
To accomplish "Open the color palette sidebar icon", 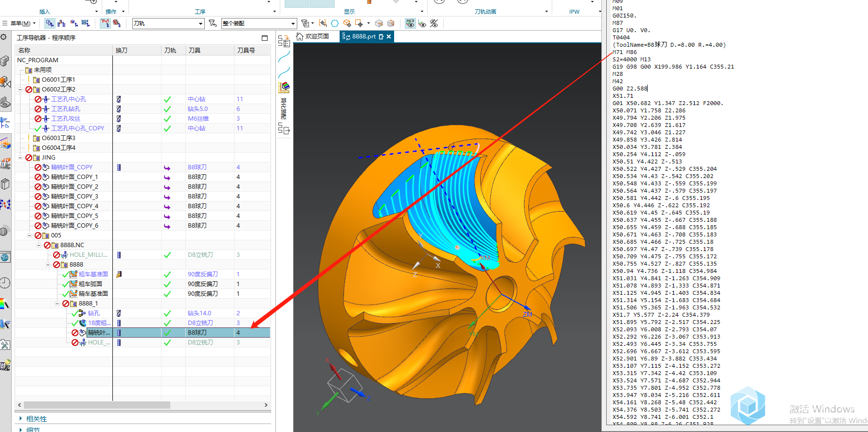I will coord(5,304).
